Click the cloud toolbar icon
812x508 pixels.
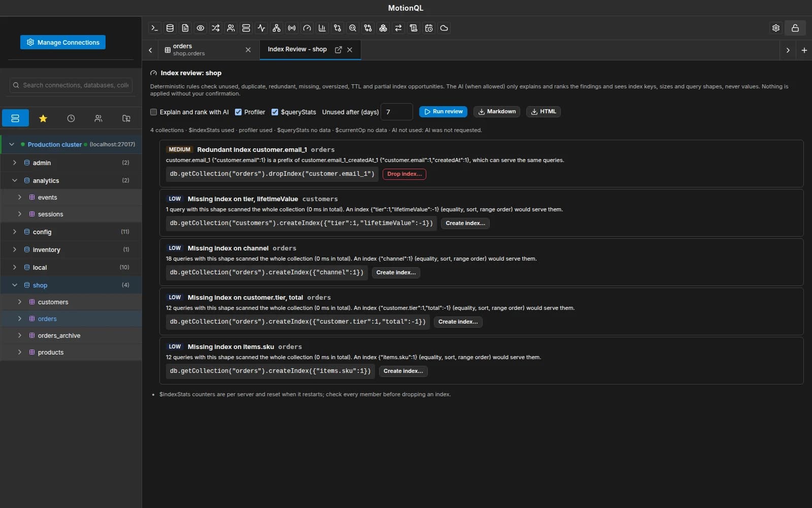[x=444, y=28]
